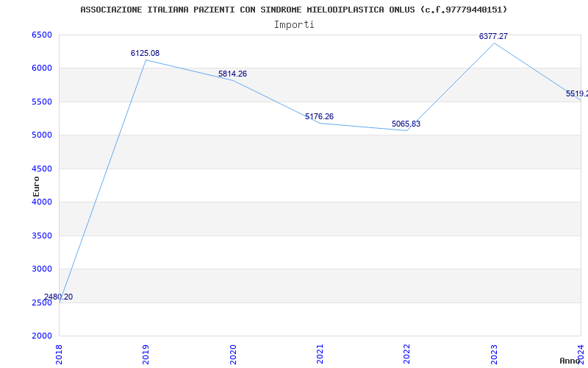Click the Importi subtitle
588x368 pixels.
pos(294,25)
